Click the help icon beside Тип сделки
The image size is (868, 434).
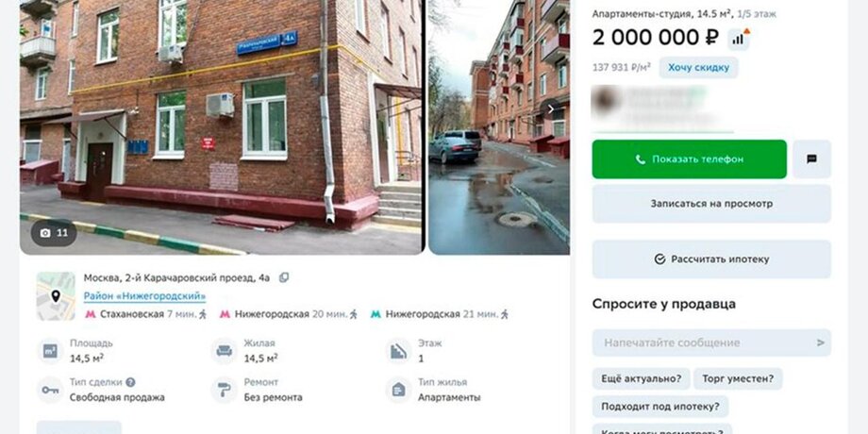click(x=130, y=382)
